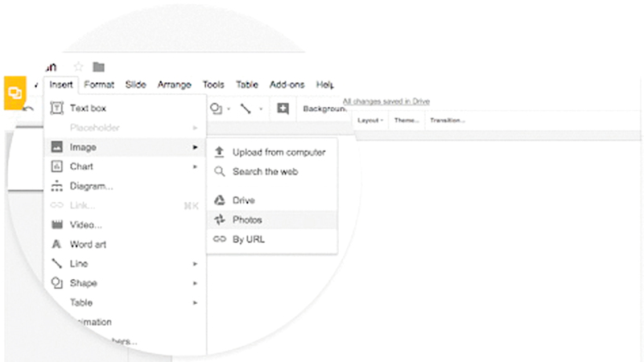Expand the Shape submenu arrow
Image resolution: width=644 pixels, height=362 pixels.
click(195, 283)
